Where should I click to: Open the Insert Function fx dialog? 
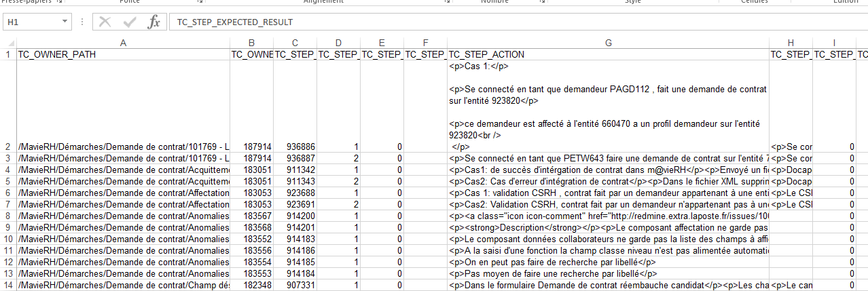click(153, 22)
